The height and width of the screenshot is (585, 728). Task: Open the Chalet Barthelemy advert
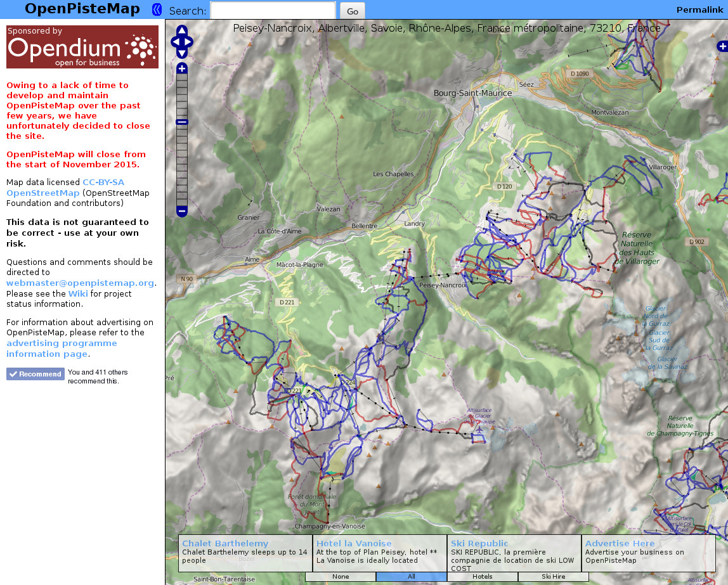point(225,543)
